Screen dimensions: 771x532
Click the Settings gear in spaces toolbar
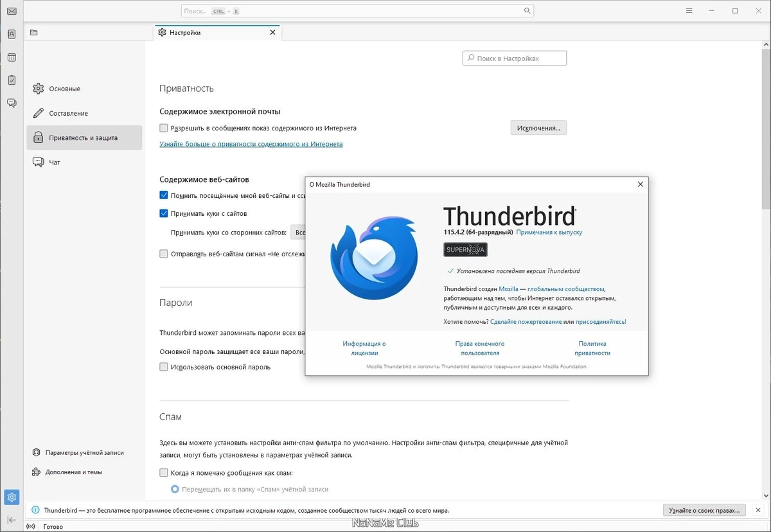[x=12, y=497]
